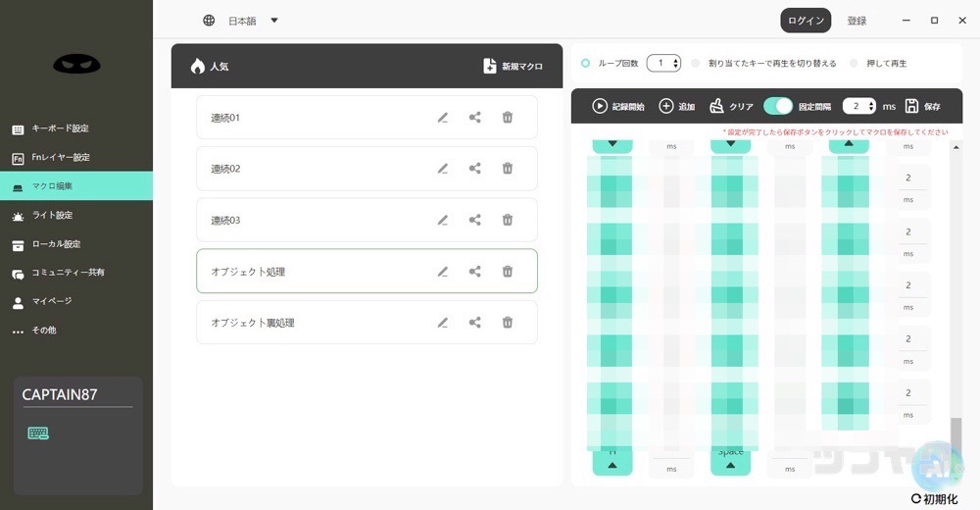The height and width of the screenshot is (510, 980).
Task: Create a new macro with 新規マクロ
Action: click(513, 67)
